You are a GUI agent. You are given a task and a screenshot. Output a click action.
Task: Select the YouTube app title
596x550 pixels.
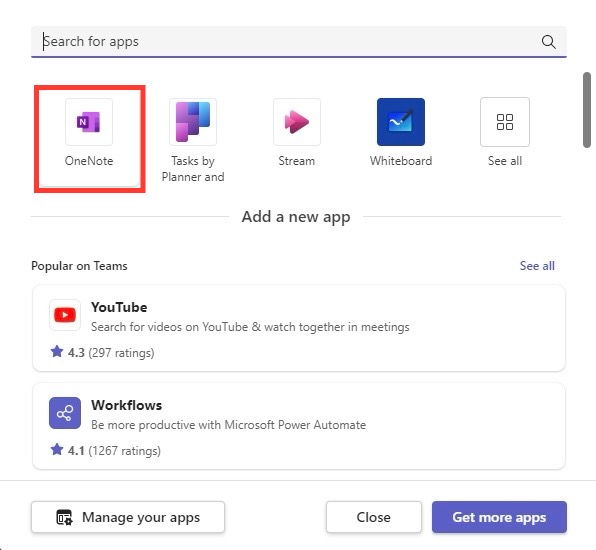coord(119,307)
